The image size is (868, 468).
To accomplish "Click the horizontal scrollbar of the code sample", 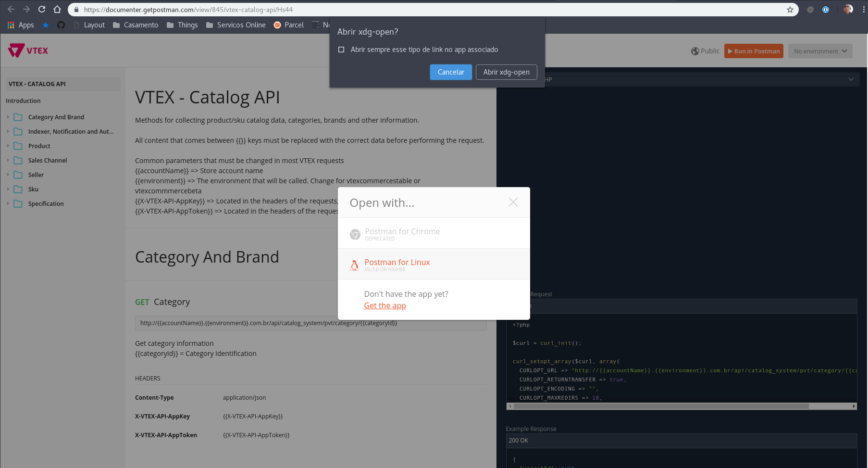I will [x=661, y=406].
